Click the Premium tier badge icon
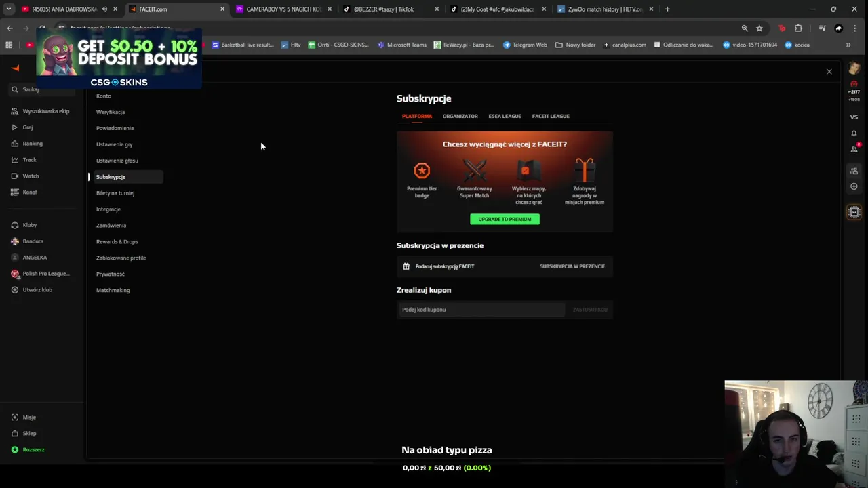Viewport: 868px width, 488px height. [422, 170]
